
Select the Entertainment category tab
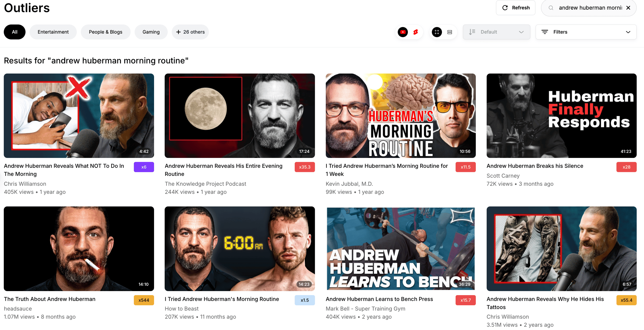coord(53,32)
